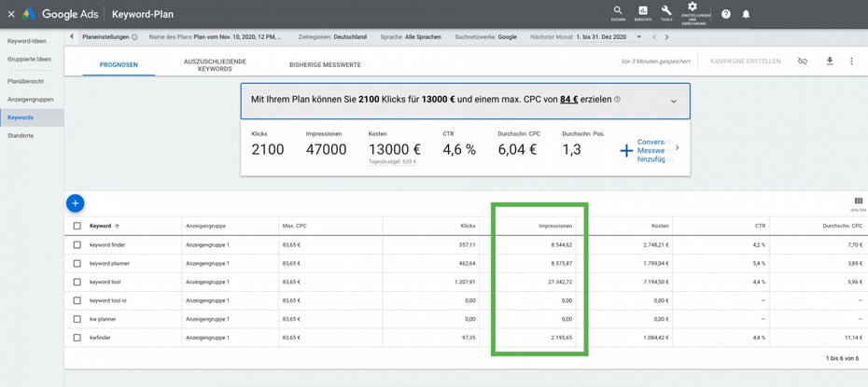Check the keyword tool row checkbox
This screenshot has width=868, height=387.
pos(77,282)
